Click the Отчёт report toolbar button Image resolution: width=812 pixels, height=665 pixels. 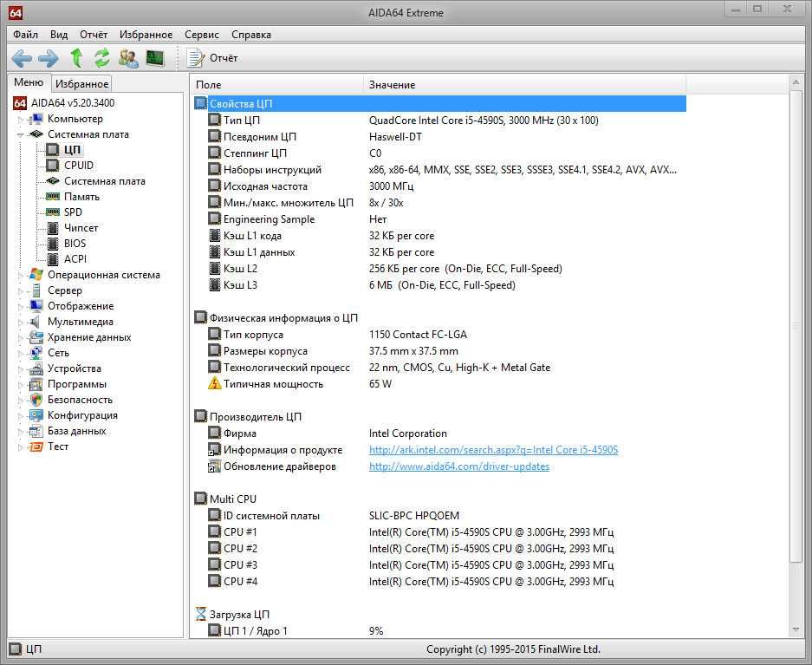[212, 58]
